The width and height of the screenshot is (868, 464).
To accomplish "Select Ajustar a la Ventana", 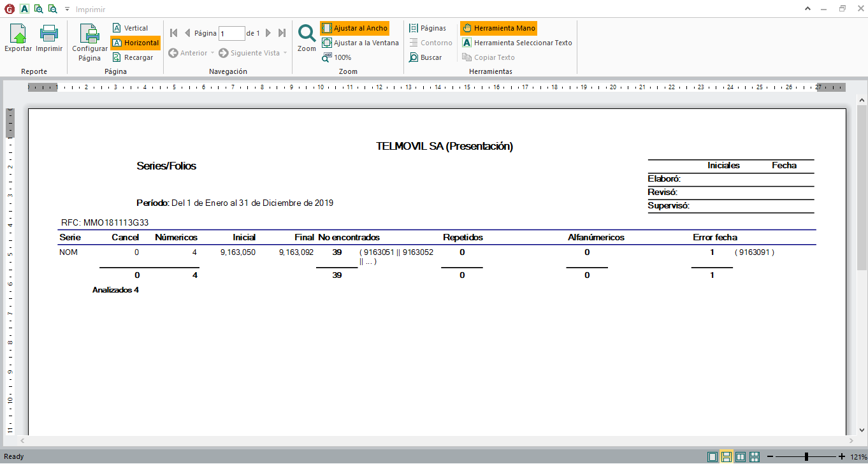I will click(360, 43).
